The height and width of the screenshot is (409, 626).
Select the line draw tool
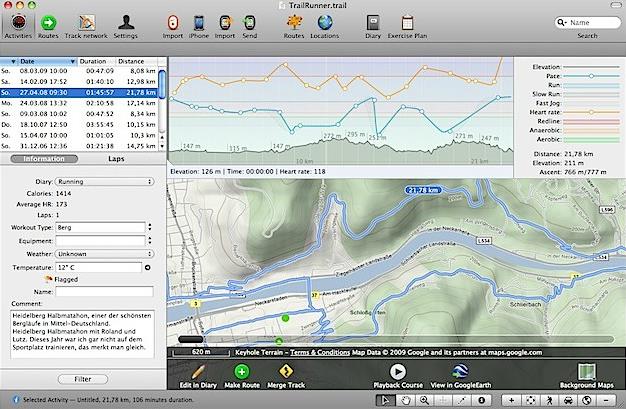tap(462, 400)
